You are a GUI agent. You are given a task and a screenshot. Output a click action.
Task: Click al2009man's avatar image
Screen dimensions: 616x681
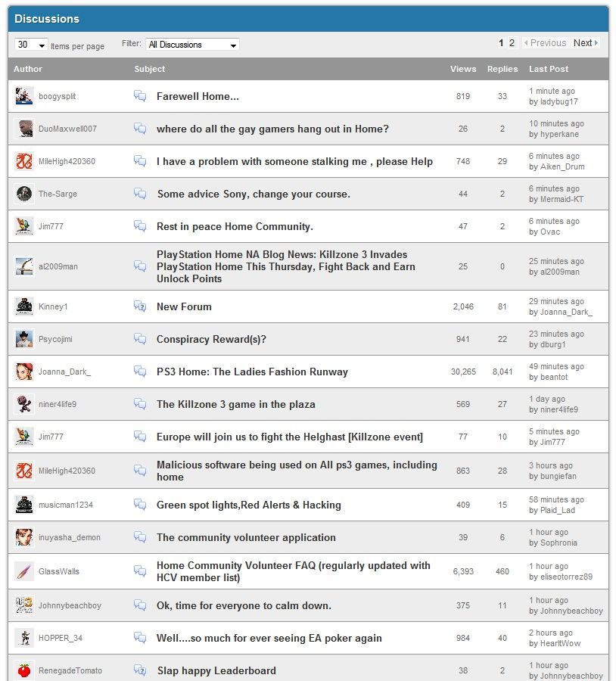click(x=24, y=266)
